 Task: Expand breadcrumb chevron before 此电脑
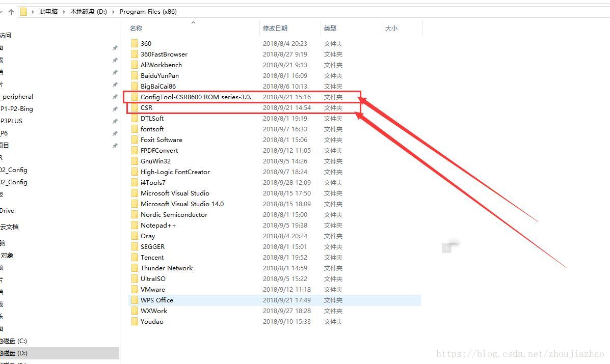point(33,12)
